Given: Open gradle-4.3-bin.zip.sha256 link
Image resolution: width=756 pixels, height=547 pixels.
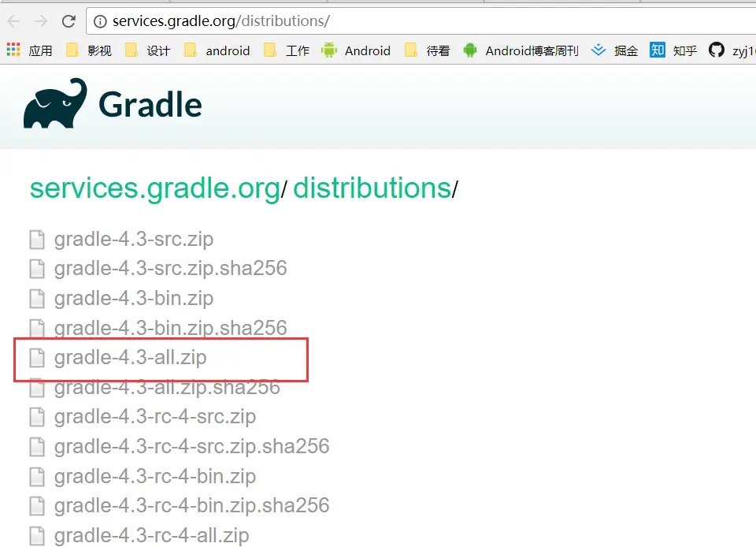Looking at the screenshot, I should [170, 328].
